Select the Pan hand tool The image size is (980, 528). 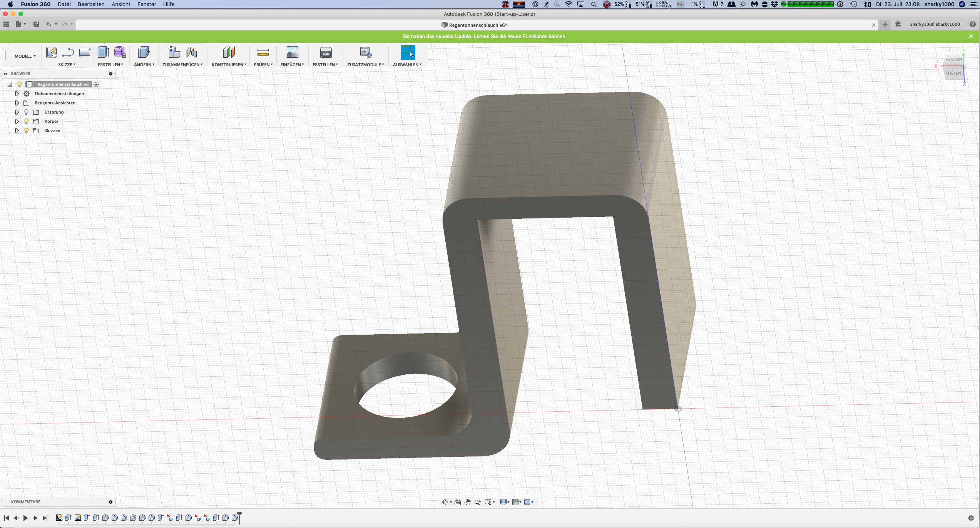(x=468, y=502)
